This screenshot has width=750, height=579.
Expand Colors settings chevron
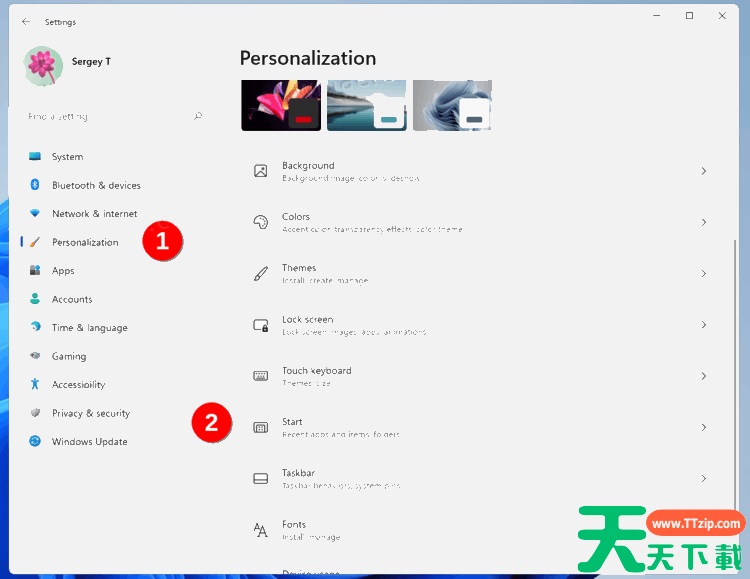(x=704, y=222)
